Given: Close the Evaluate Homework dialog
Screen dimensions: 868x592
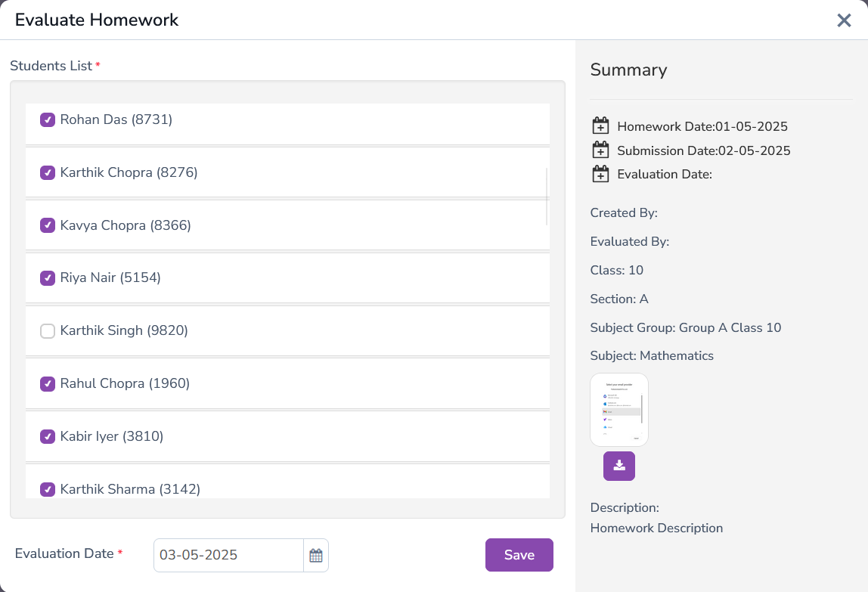Looking at the screenshot, I should click(x=845, y=20).
